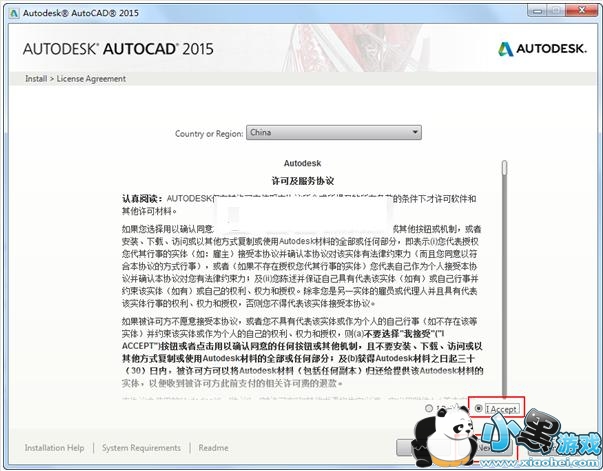
Task: Click the AutoCAD icon in the title bar
Action: point(15,13)
